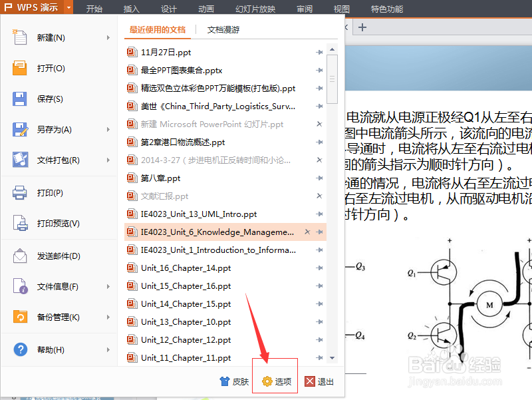Pin the highlighted IE4023_Unit_6 entry
Viewport: 532px width, 400px height.
[x=319, y=232]
